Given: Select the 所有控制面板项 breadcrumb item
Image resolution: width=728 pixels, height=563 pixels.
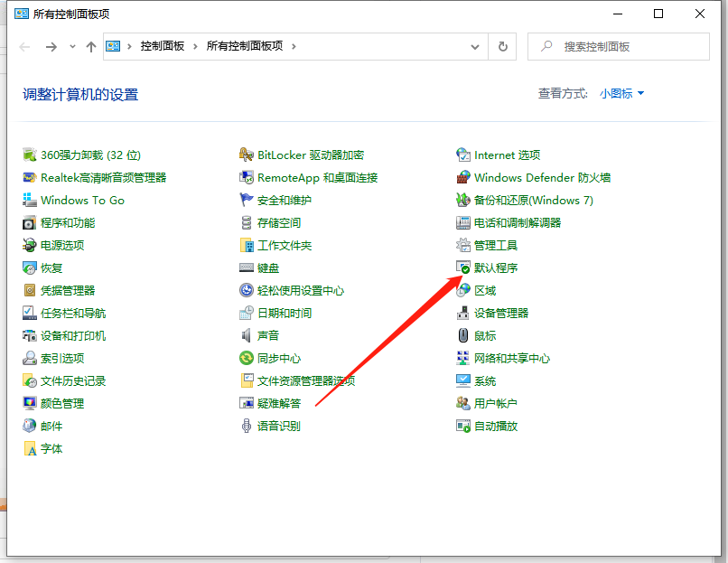Looking at the screenshot, I should [x=246, y=46].
